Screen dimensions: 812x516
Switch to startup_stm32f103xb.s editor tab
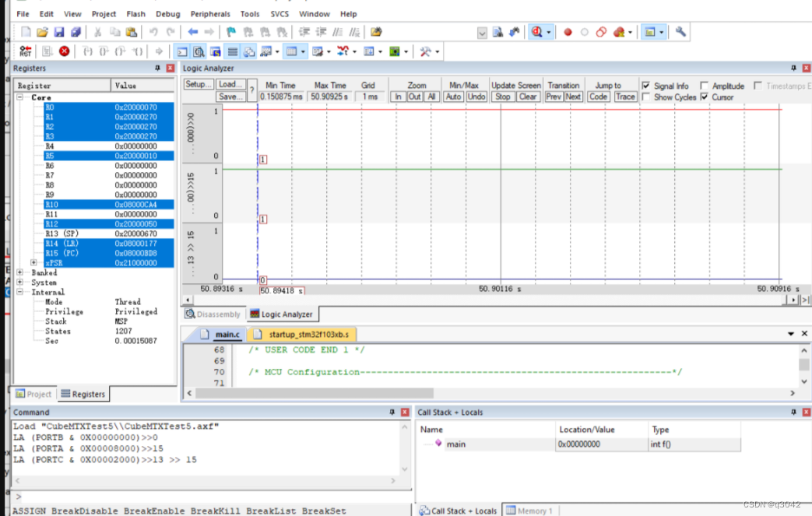tap(302, 335)
